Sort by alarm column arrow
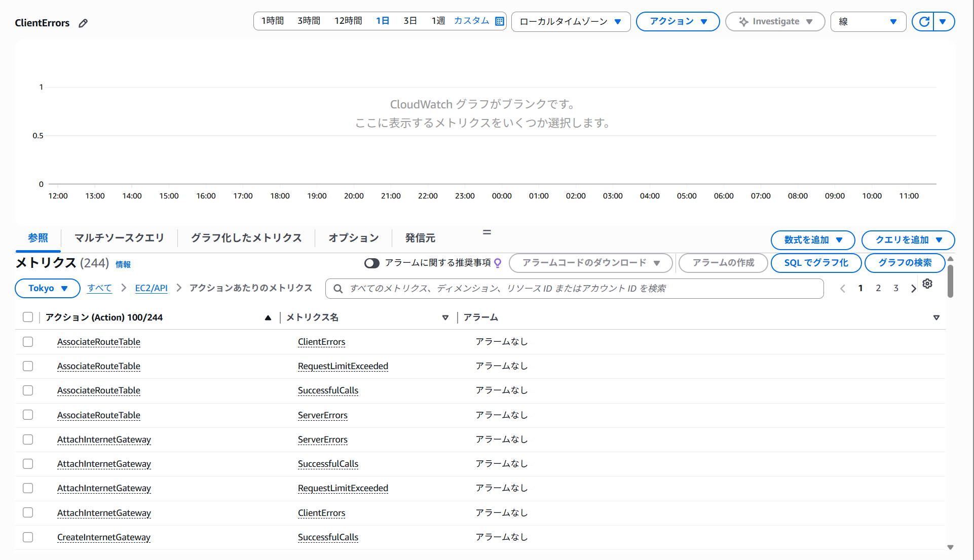974x560 pixels. pos(936,317)
